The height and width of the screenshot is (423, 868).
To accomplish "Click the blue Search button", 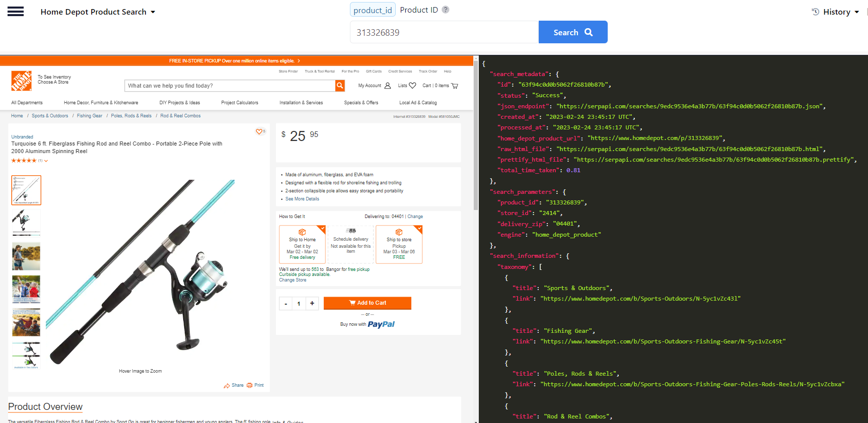I will coord(573,32).
